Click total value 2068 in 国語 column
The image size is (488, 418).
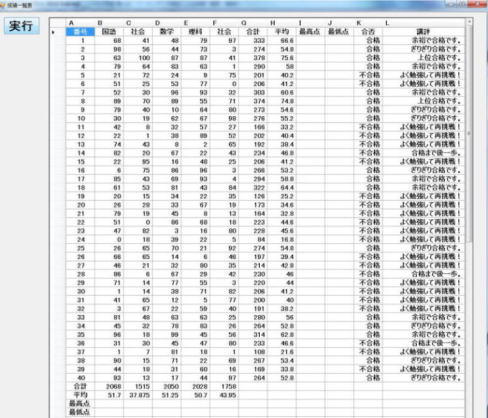pyautogui.click(x=113, y=386)
